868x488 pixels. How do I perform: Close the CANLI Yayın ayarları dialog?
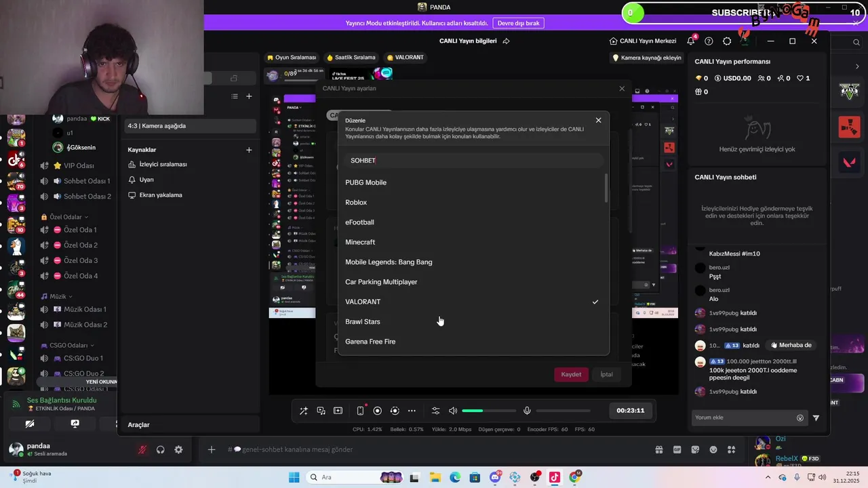coord(622,88)
